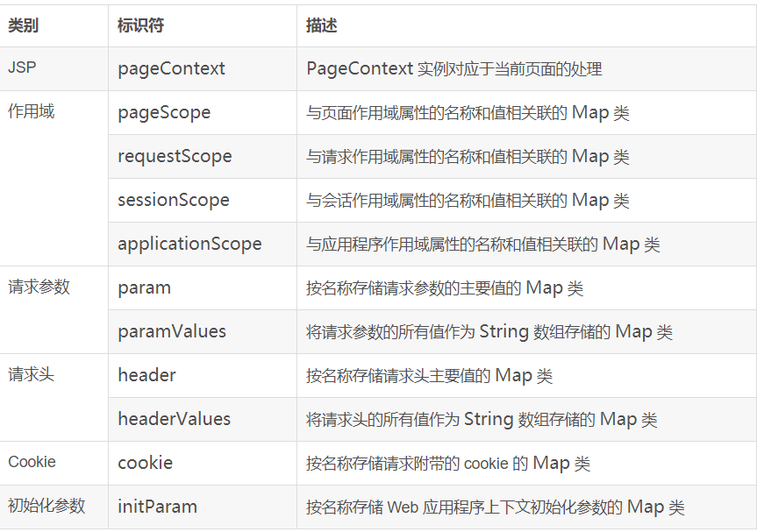Image resolution: width=757 pixels, height=532 pixels.
Task: Click the 类别 column header
Action: [x=24, y=25]
